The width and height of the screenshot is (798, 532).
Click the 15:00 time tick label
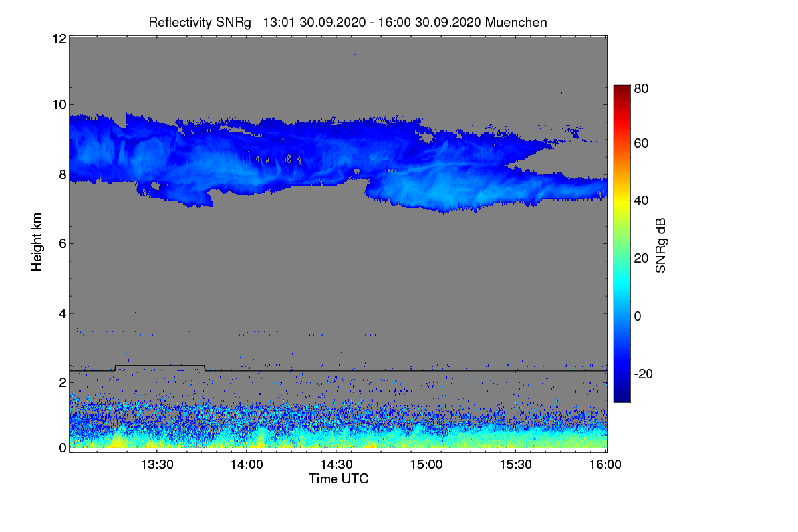pos(427,465)
